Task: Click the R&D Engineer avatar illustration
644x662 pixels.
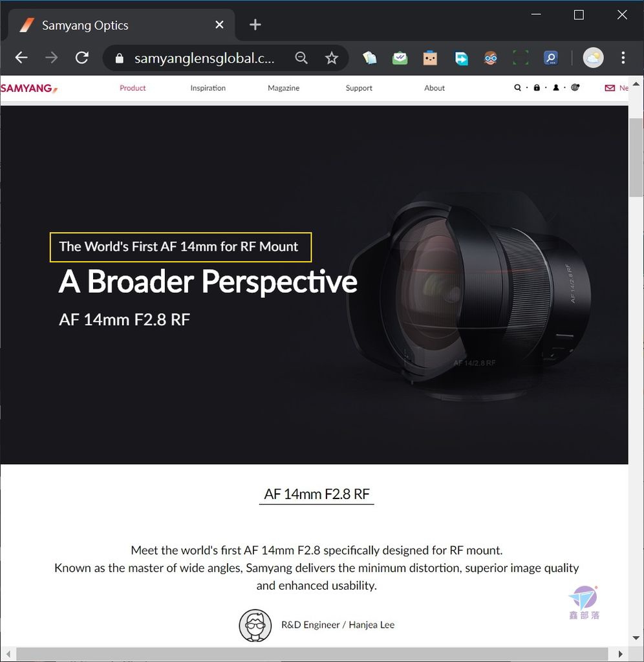Action: [255, 625]
